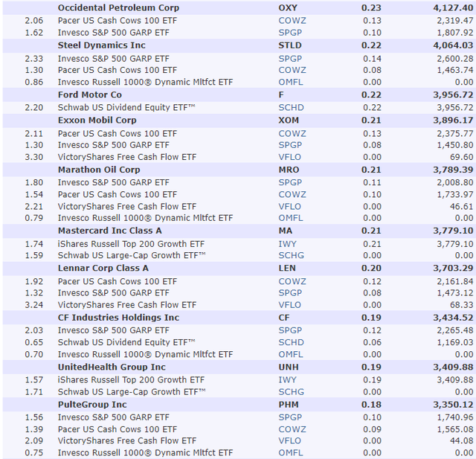476x459 pixels.
Task: Click the Lennar Corp Class A name
Action: pyautogui.click(x=103, y=269)
